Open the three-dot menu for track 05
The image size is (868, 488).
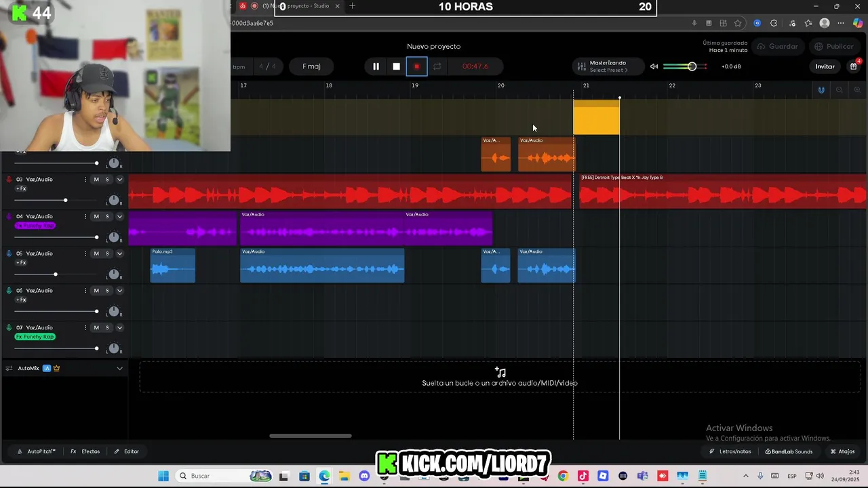[85, 253]
